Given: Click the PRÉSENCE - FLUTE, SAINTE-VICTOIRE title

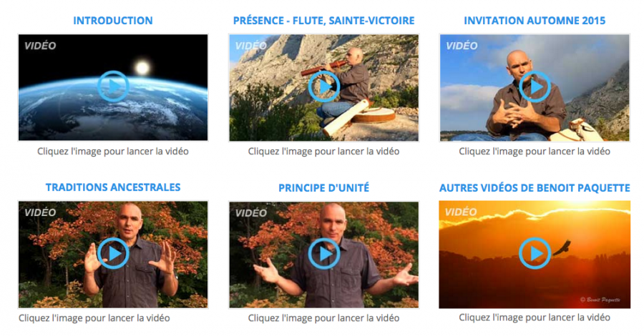Looking at the screenshot, I should tap(324, 21).
